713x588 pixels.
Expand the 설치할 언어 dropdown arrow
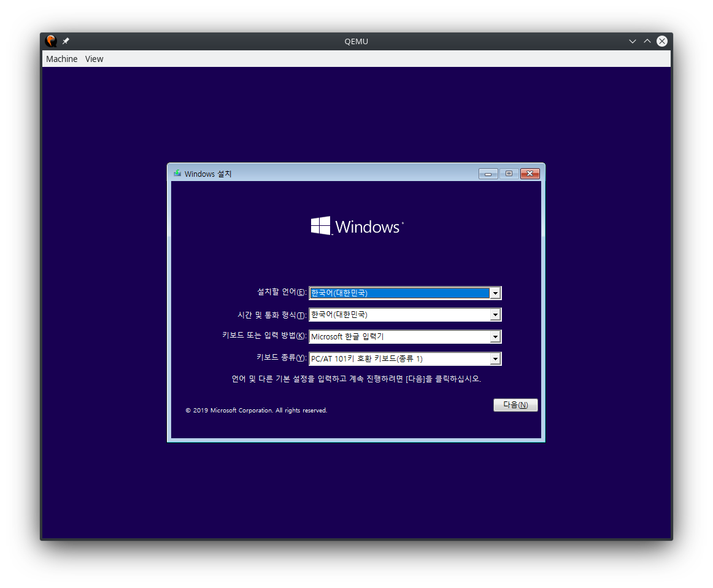495,293
